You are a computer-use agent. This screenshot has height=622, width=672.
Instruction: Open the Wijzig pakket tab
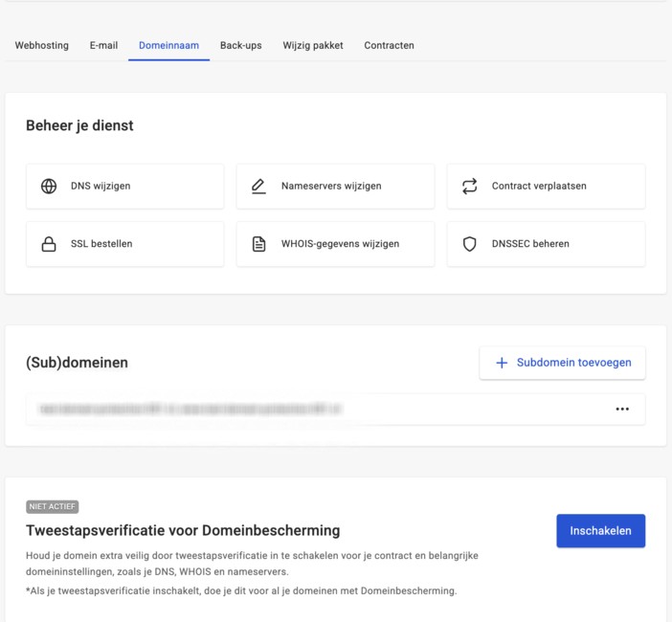[313, 45]
